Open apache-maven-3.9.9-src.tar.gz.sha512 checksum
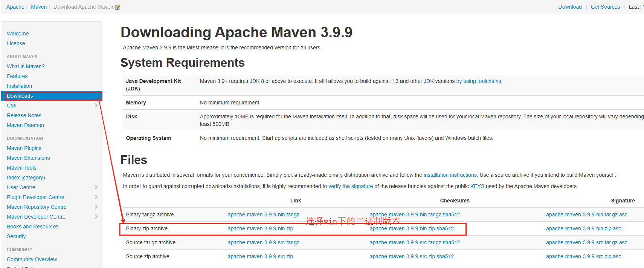This screenshot has width=644, height=268. click(415, 242)
